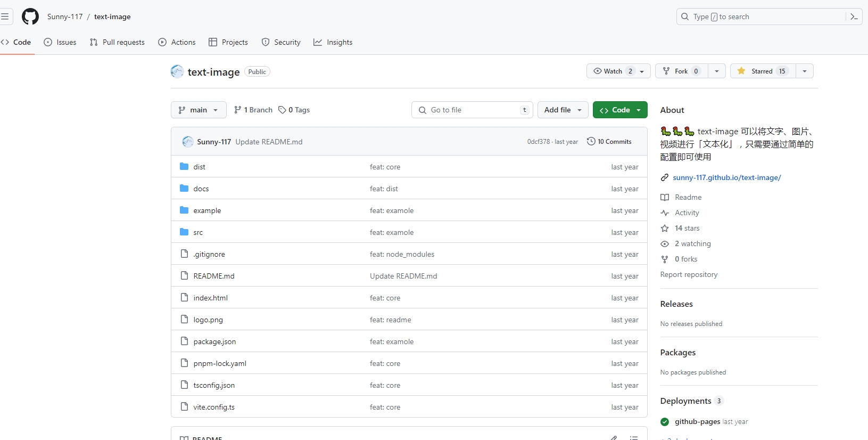Click the logo.png file icon
This screenshot has height=440, width=868.
(x=184, y=319)
